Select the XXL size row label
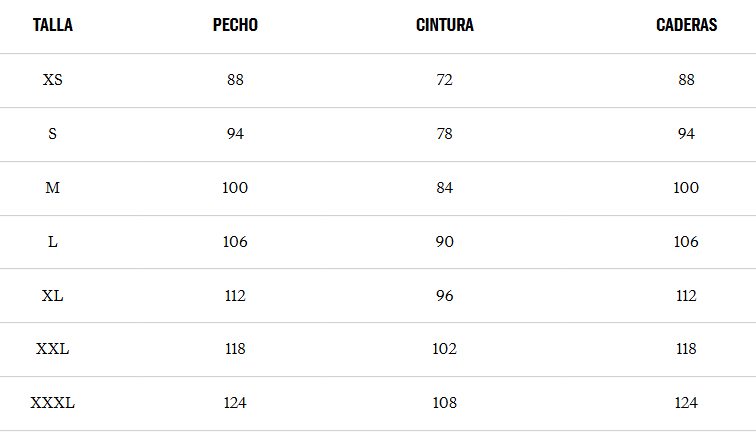Image resolution: width=756 pixels, height=436 pixels. point(53,349)
